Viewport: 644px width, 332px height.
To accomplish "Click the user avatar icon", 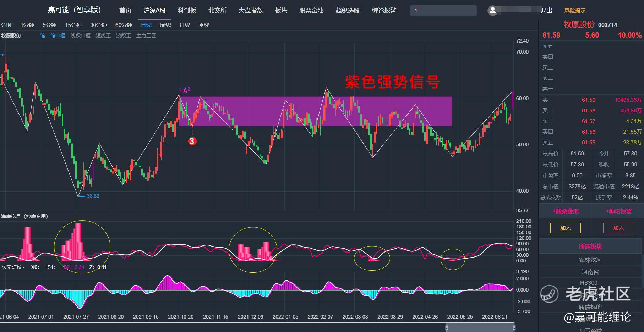I will click(492, 11).
